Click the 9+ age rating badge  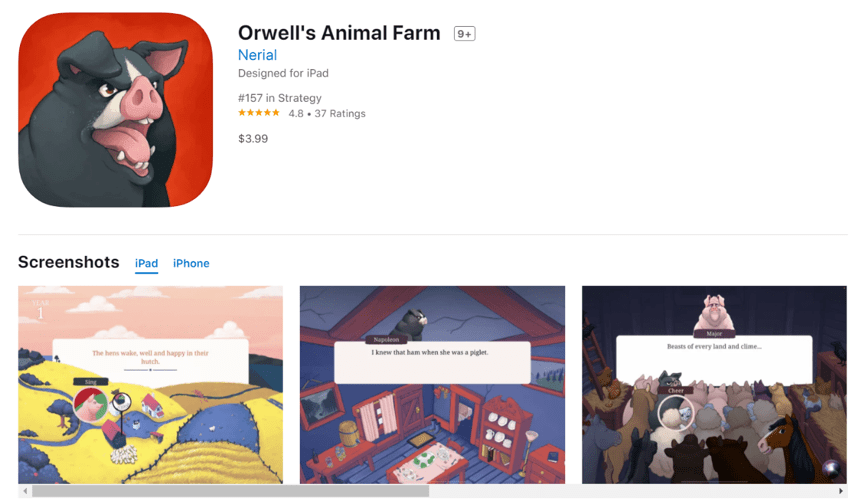465,34
